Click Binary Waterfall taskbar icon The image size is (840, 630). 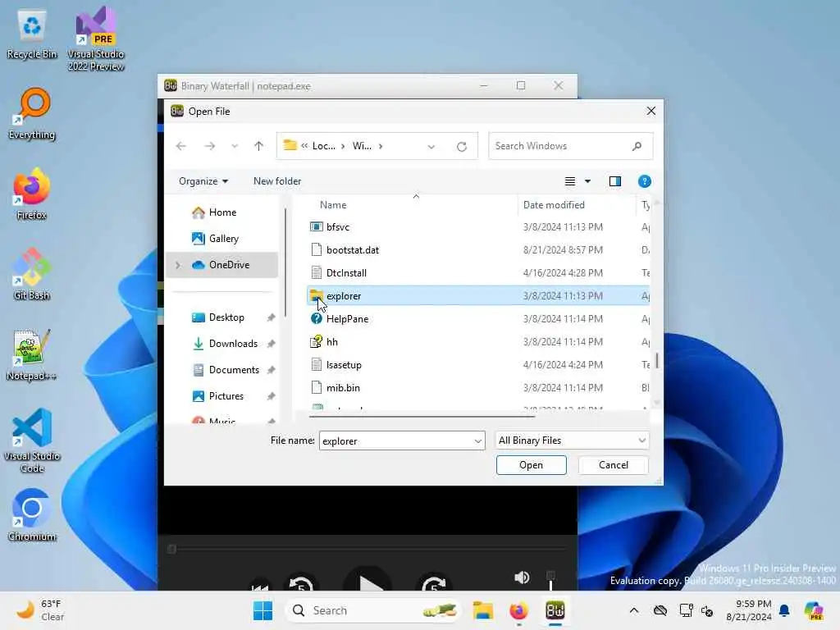click(x=555, y=610)
